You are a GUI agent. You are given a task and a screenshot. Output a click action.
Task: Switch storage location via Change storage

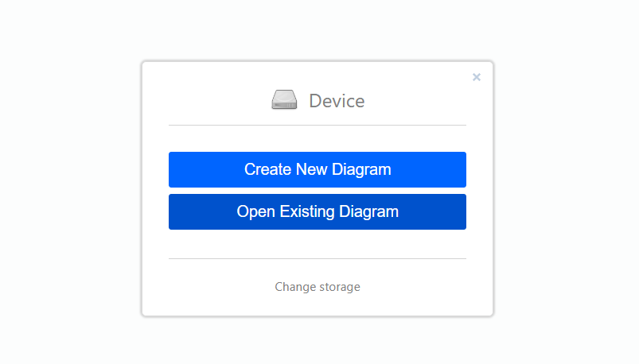318,287
